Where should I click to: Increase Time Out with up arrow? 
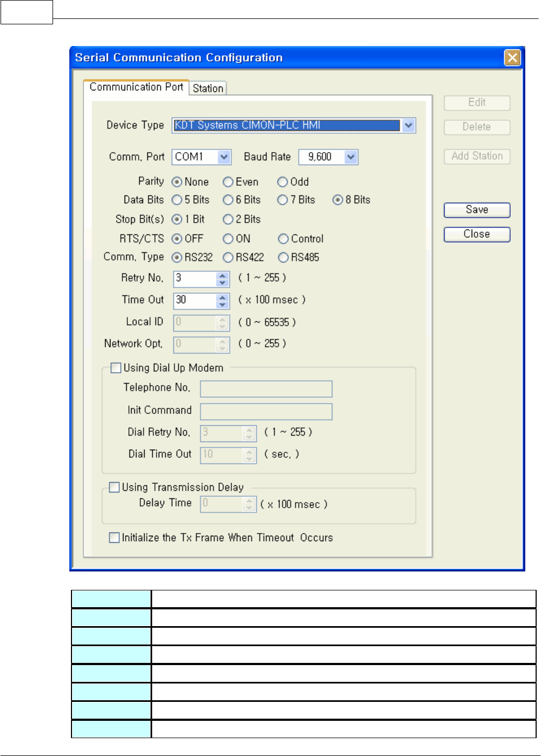222,298
